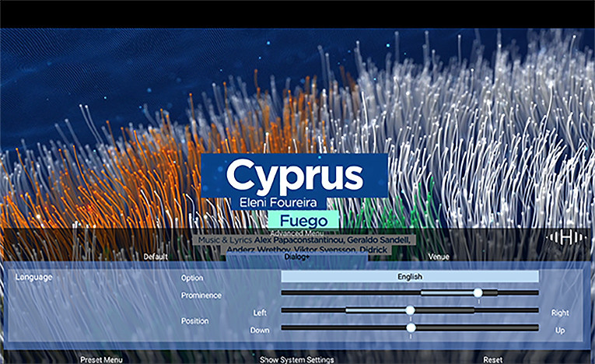
Task: Open the Venue tab
Action: tap(439, 257)
